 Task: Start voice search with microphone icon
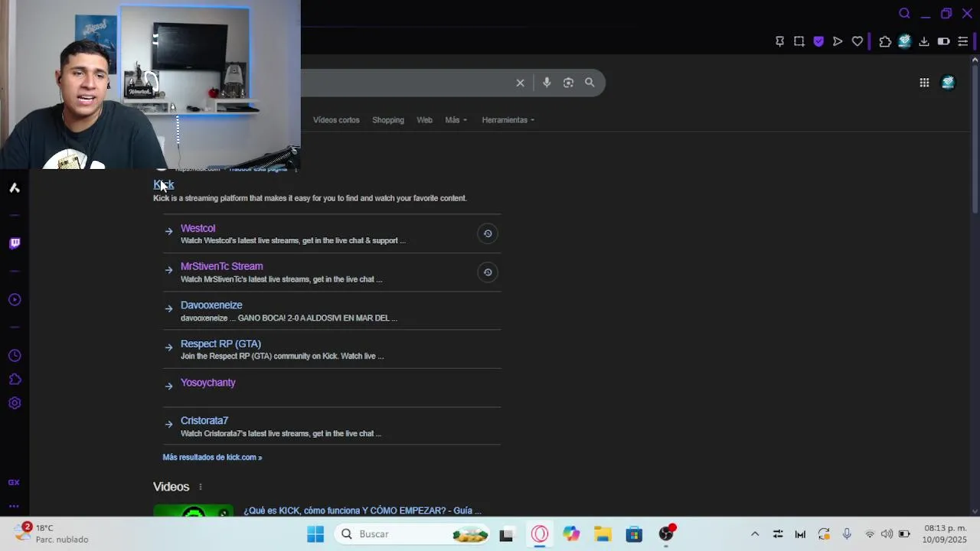547,83
